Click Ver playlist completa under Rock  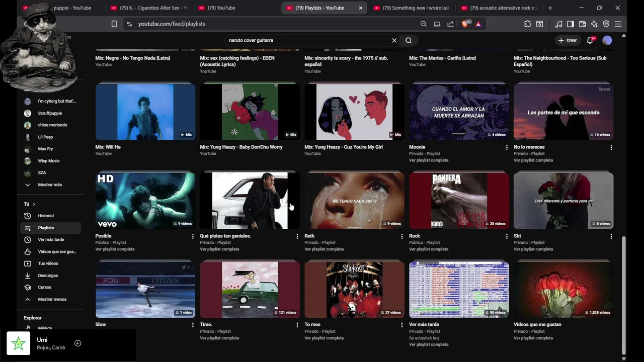429,249
